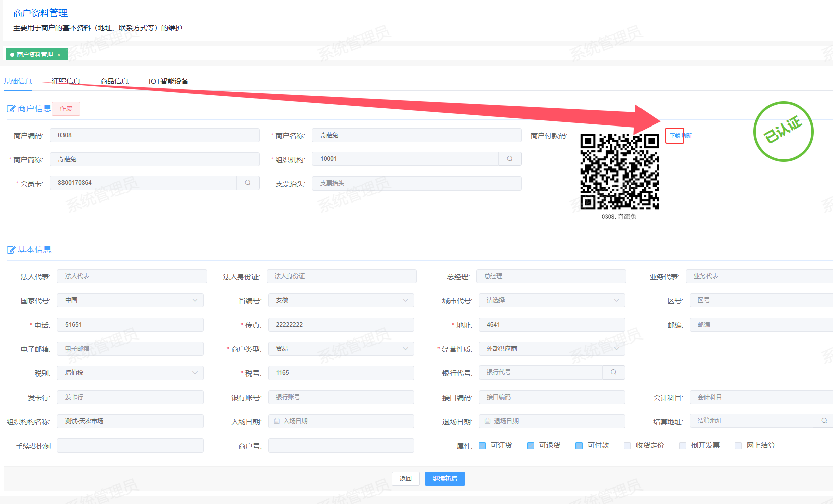This screenshot has width=833, height=504.
Task: Enable the 倒开发票 checkbox
Action: click(x=683, y=446)
